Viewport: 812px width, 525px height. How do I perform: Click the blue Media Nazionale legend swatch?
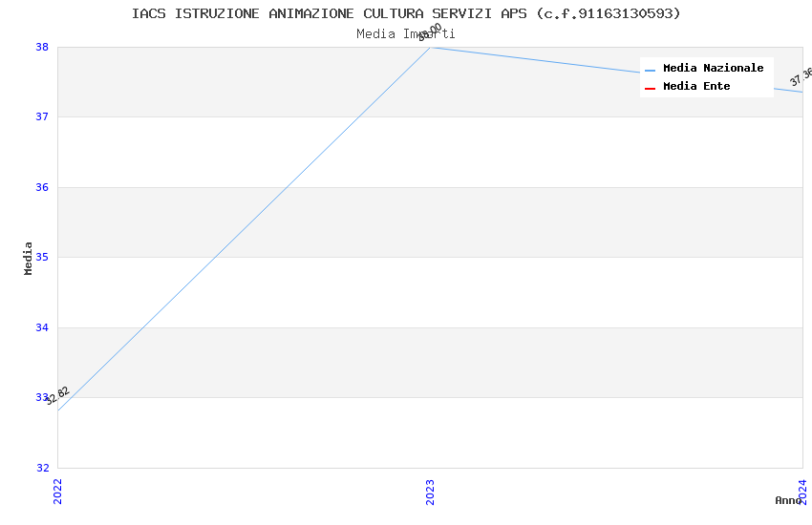click(x=650, y=71)
